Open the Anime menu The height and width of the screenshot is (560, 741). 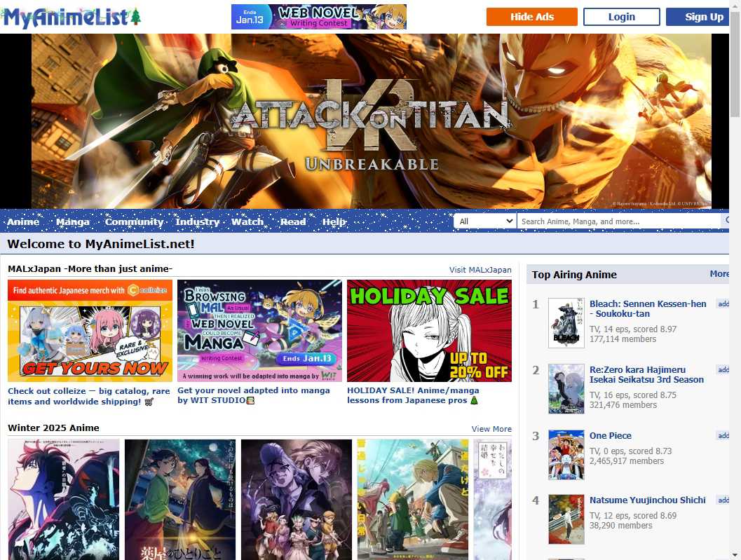[23, 221]
